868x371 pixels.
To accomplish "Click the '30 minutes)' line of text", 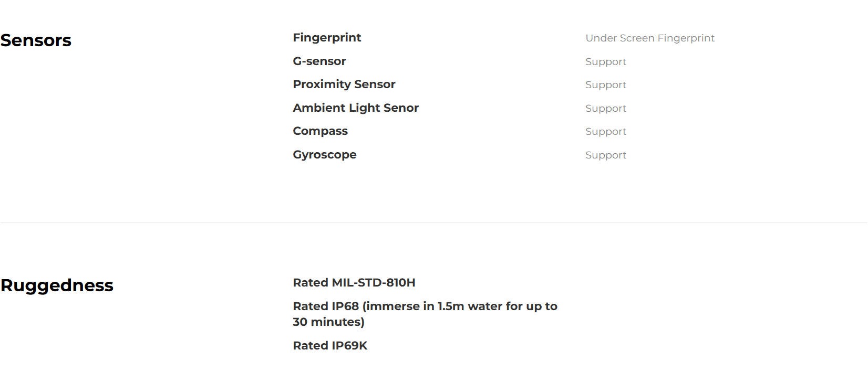I will pyautogui.click(x=329, y=322).
